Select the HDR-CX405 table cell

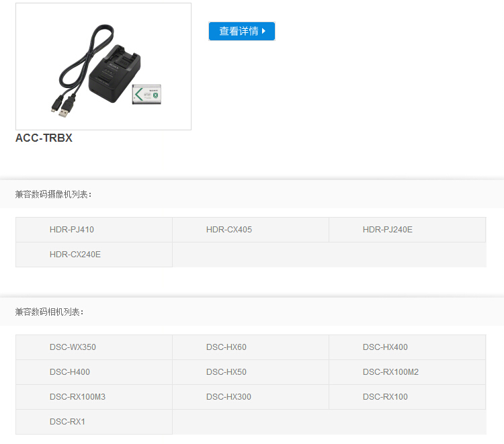tap(251, 230)
